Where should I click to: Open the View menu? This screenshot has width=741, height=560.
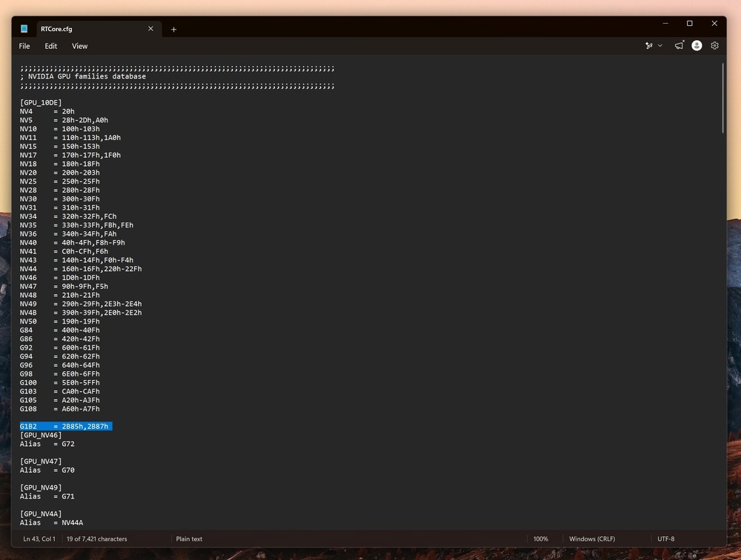coord(79,46)
